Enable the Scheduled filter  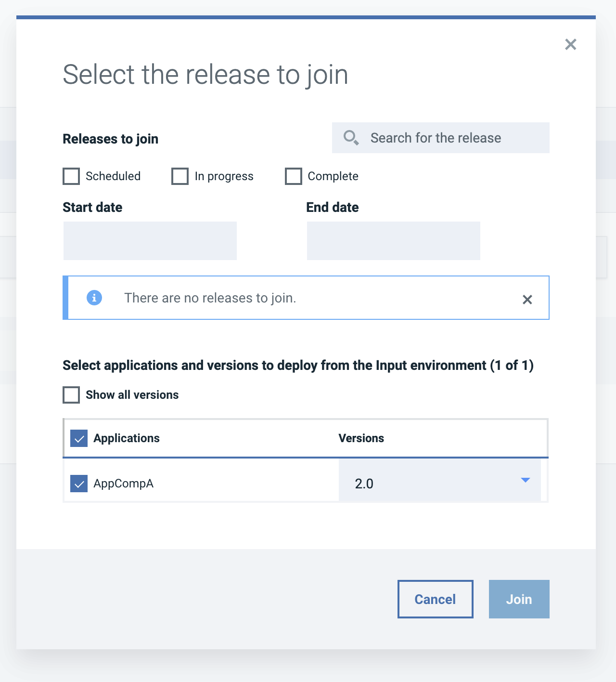point(71,176)
